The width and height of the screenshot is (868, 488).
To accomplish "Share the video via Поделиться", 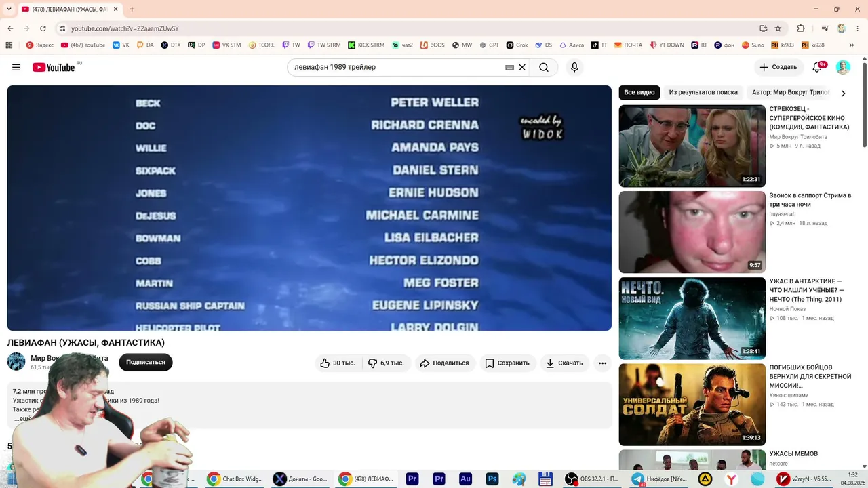I will (445, 363).
